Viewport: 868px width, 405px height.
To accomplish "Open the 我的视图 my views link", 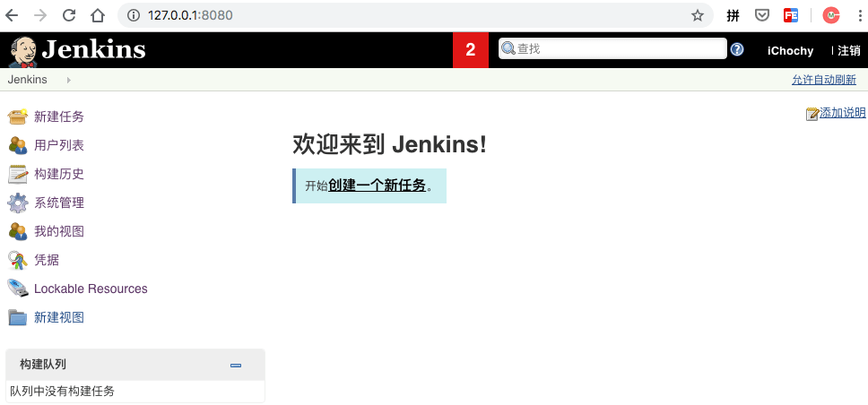I will pyautogui.click(x=59, y=231).
